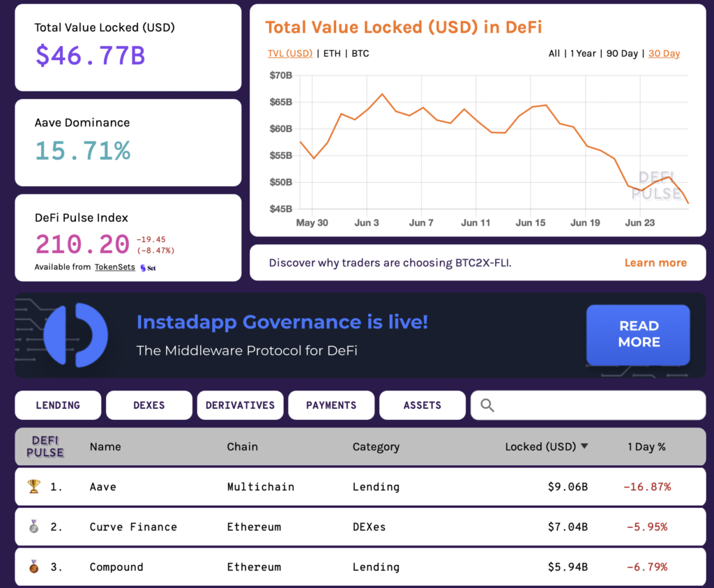The width and height of the screenshot is (714, 588).
Task: Click the bronze medal icon beside Compound
Action: 33,566
